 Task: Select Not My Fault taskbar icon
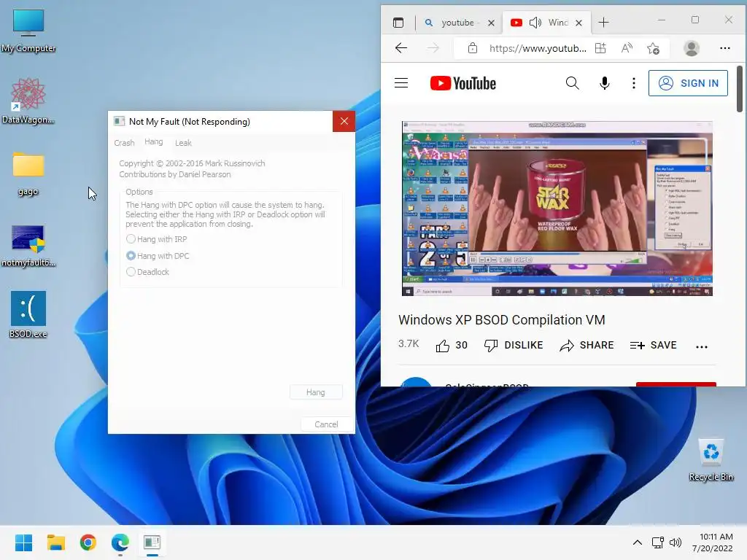[152, 542]
